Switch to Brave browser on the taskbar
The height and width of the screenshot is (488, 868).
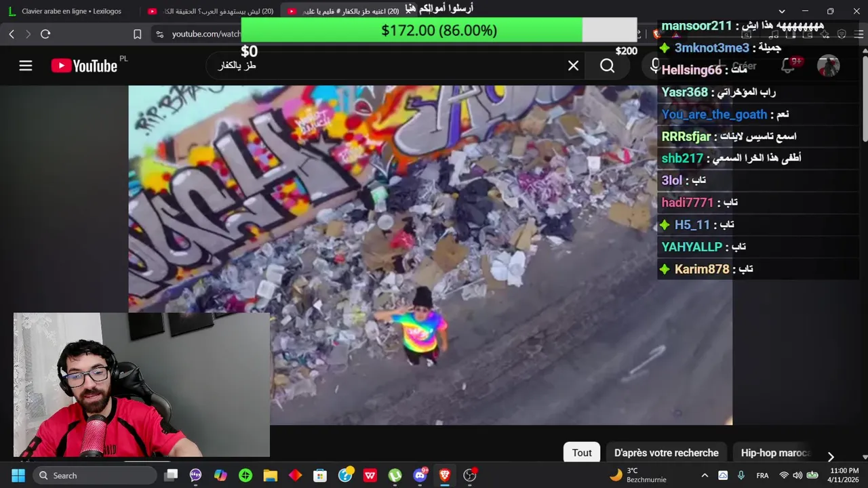pyautogui.click(x=445, y=476)
